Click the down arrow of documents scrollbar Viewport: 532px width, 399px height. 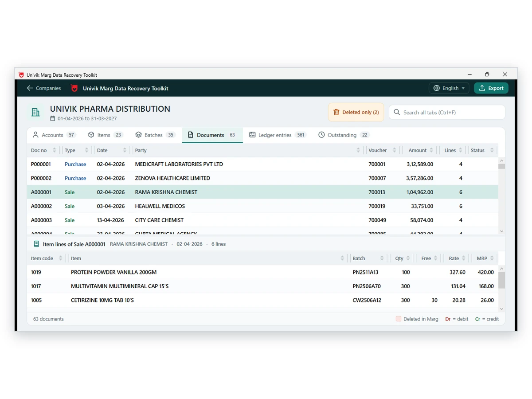[x=501, y=231]
